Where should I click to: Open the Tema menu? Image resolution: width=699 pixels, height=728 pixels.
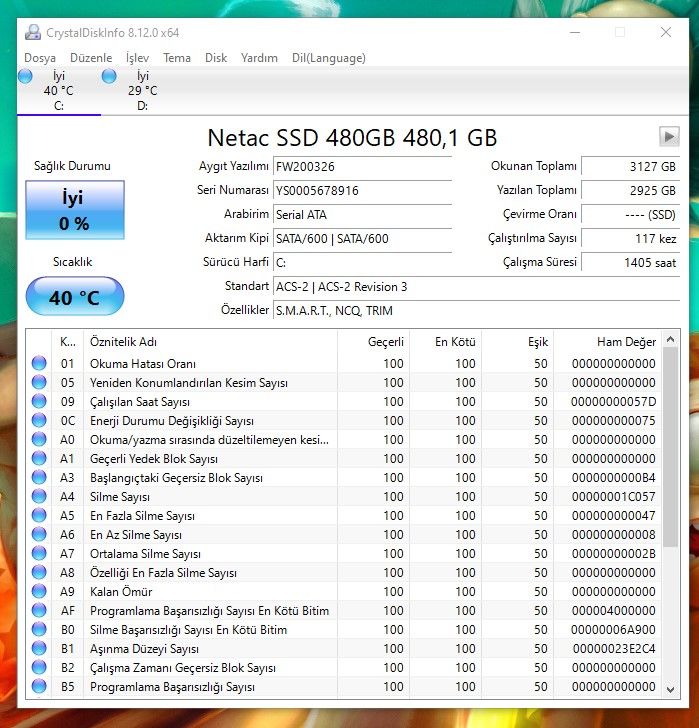coord(177,58)
